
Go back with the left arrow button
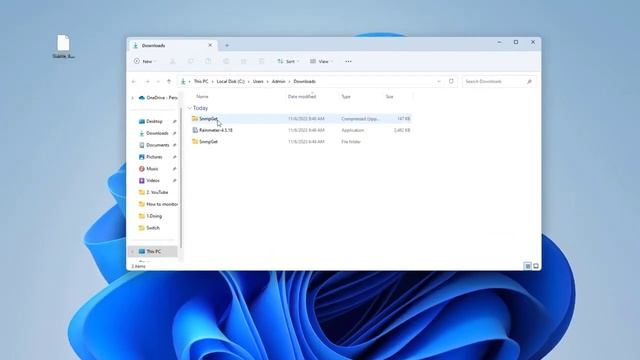(x=134, y=82)
